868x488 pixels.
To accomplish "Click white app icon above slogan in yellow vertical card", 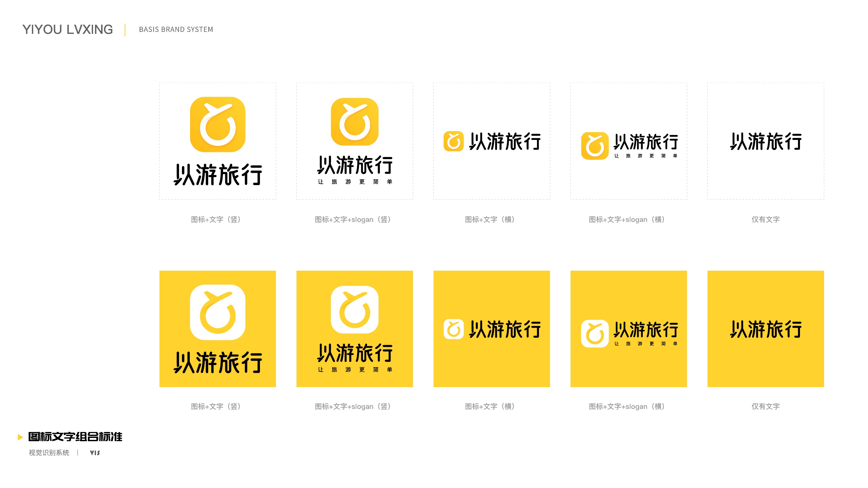I will click(354, 309).
